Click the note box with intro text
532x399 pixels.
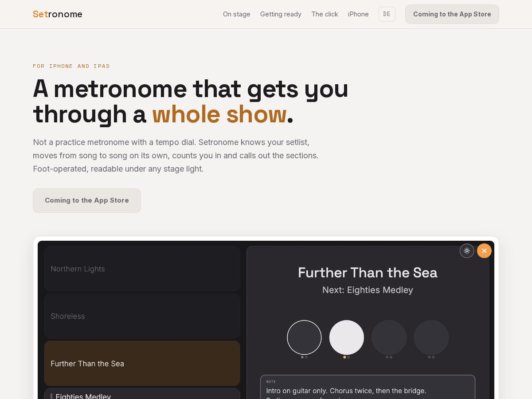tap(368, 387)
